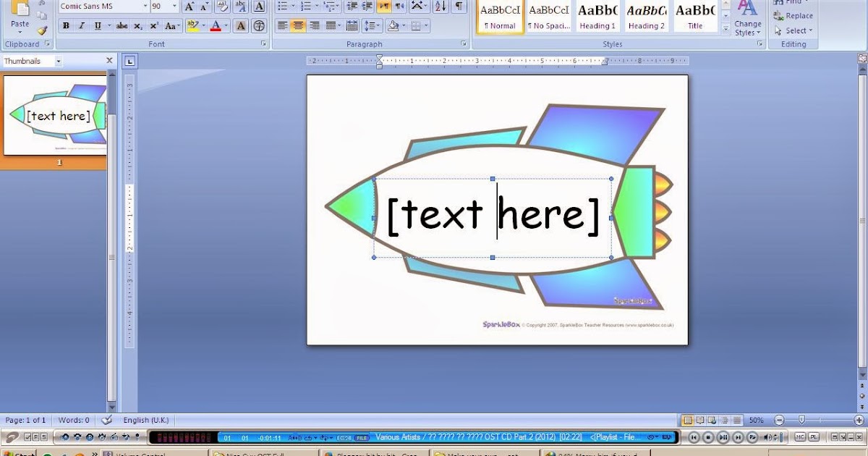Click the zoom out minus button

pos(779,420)
